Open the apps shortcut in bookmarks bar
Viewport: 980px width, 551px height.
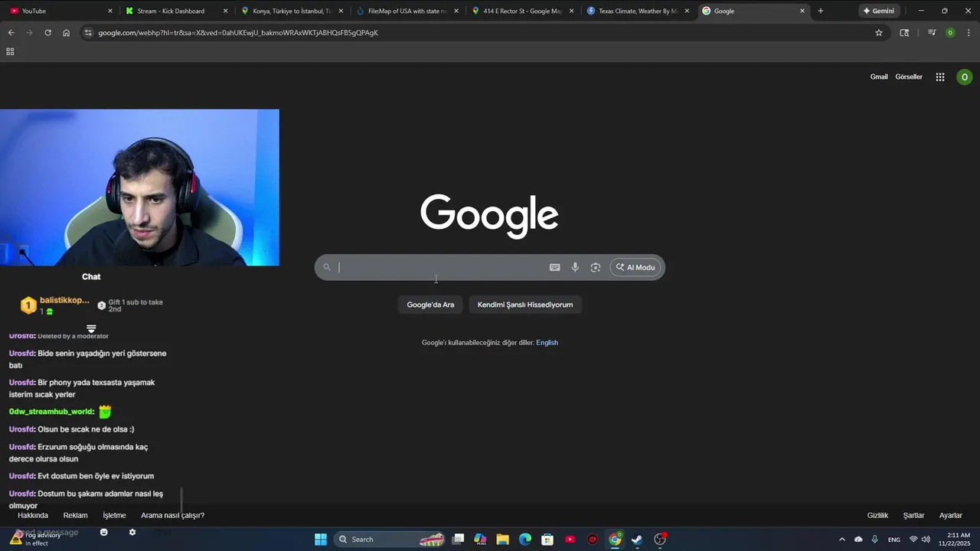click(10, 51)
